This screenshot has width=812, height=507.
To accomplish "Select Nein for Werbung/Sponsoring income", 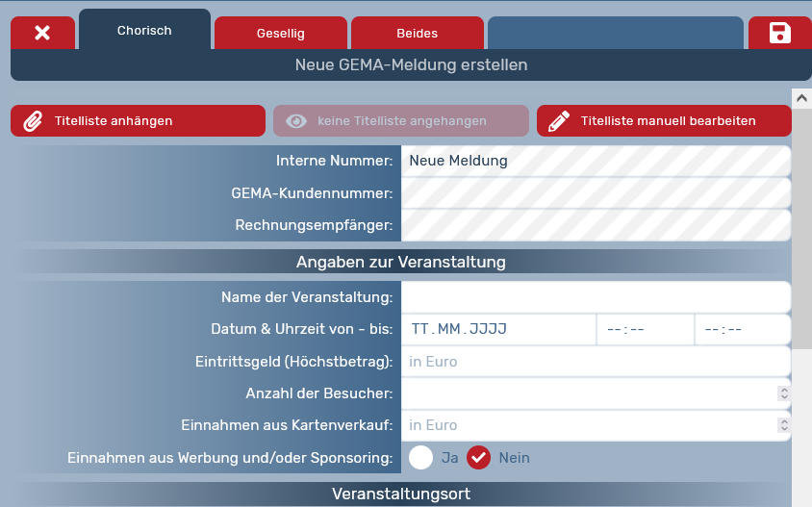I will 479,458.
